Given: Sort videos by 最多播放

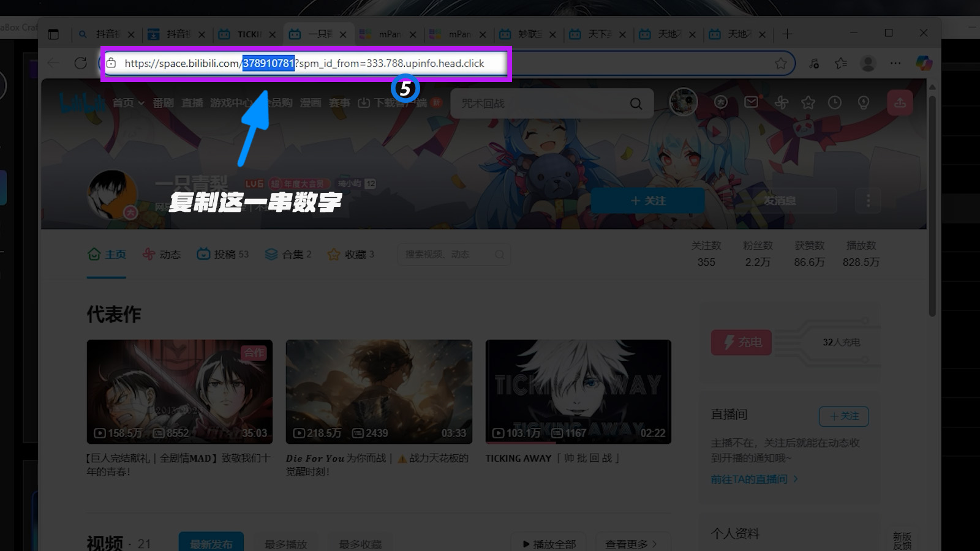Looking at the screenshot, I should (x=285, y=544).
